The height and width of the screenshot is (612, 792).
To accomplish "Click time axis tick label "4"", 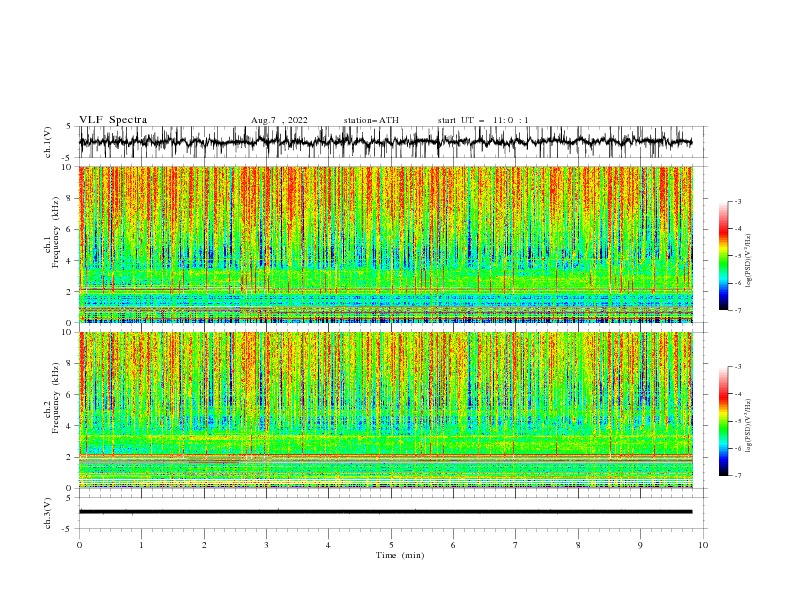I will pos(328,545).
